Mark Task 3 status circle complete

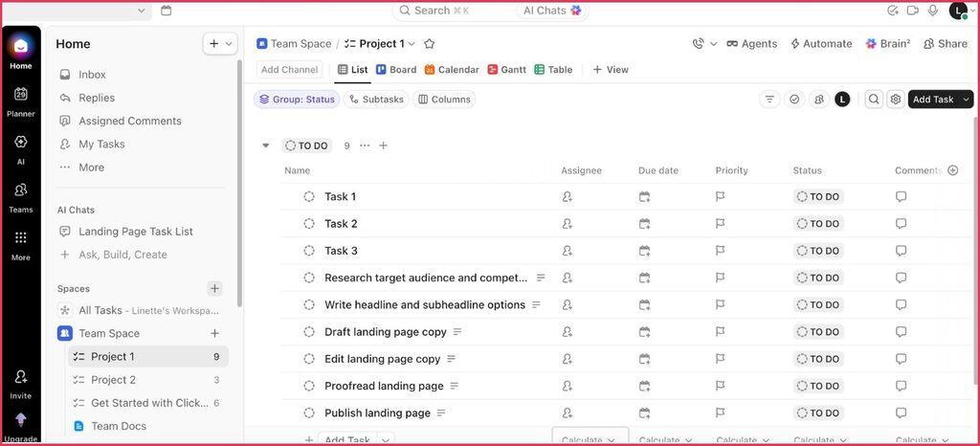309,251
